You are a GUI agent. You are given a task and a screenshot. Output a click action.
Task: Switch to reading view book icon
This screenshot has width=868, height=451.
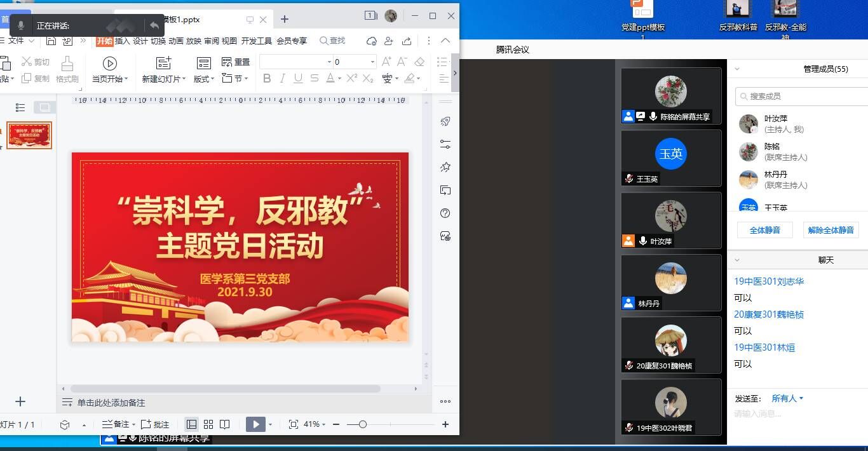pos(225,424)
